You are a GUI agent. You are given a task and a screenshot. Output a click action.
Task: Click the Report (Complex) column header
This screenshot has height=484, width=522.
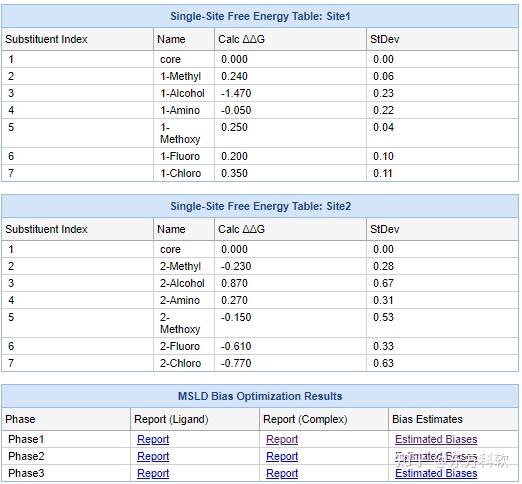305,419
